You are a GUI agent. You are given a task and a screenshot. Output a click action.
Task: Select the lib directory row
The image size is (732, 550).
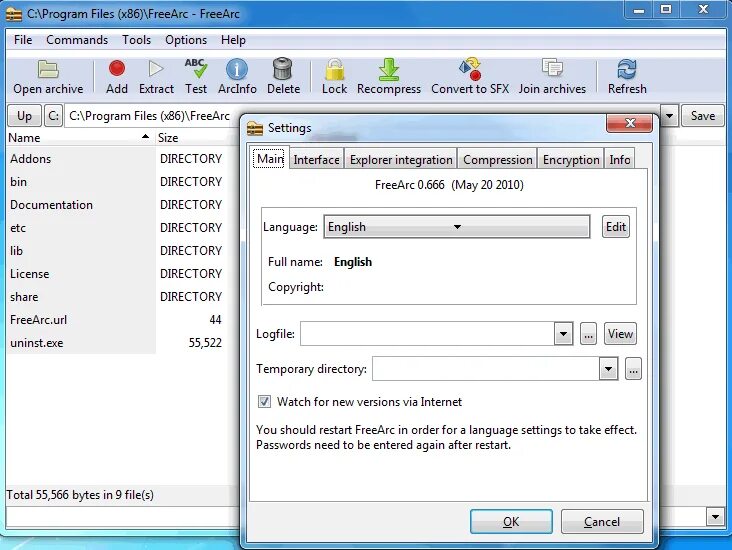point(116,251)
